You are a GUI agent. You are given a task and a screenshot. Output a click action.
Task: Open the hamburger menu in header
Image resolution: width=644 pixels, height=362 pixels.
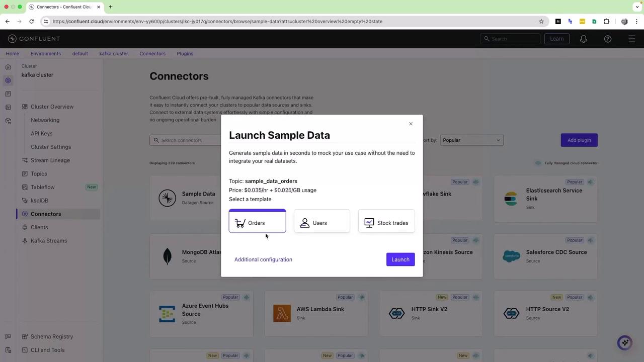(632, 39)
